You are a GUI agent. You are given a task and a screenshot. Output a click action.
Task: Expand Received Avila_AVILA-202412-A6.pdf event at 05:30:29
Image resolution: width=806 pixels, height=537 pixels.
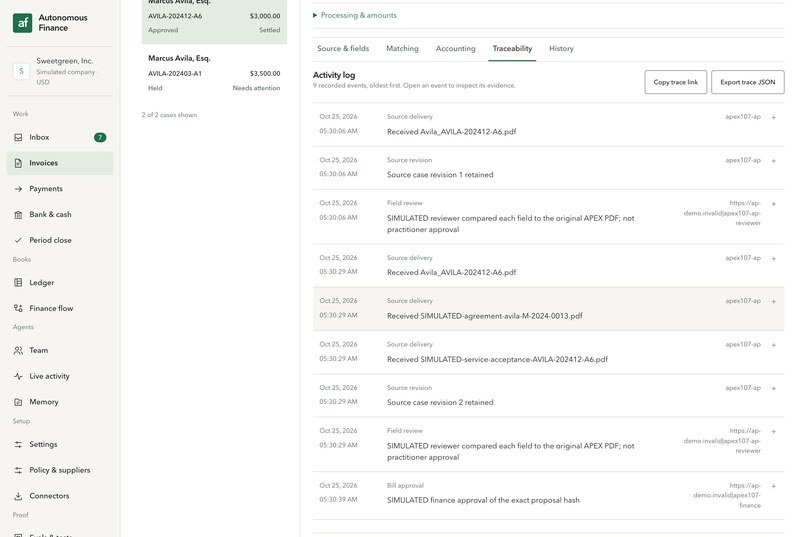[774, 258]
